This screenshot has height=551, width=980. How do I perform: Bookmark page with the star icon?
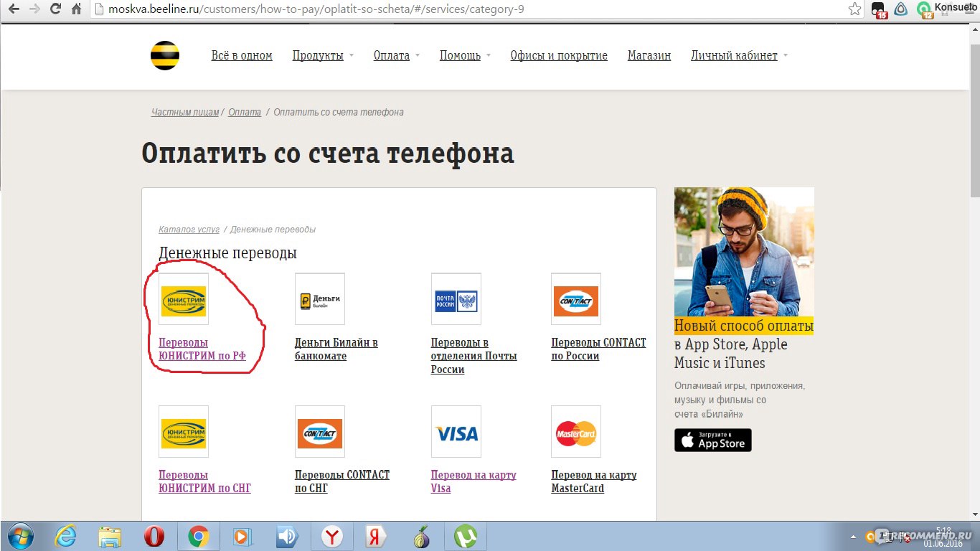854,9
